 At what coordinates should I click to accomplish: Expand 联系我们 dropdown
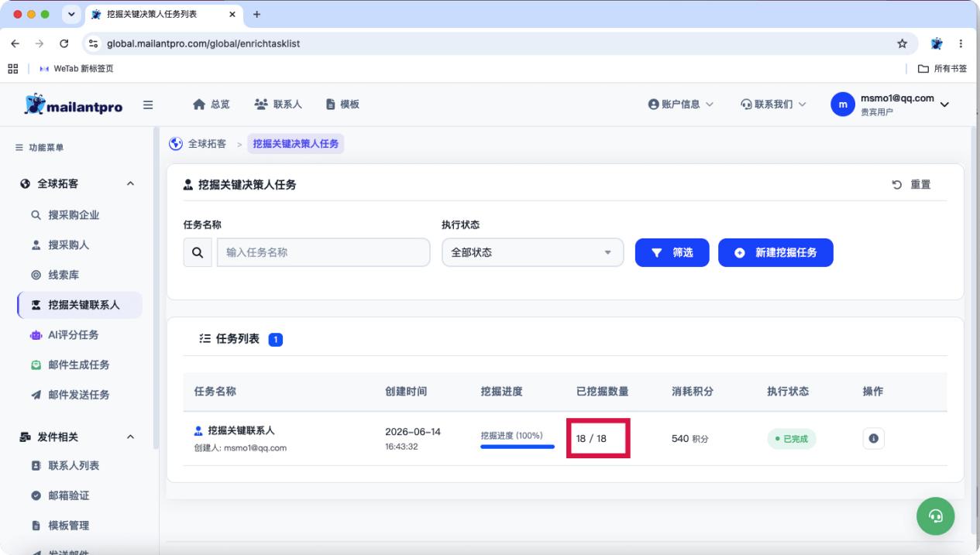coord(773,104)
